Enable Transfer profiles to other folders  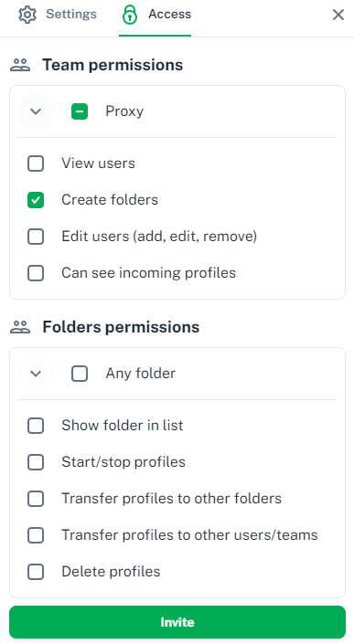(36, 499)
